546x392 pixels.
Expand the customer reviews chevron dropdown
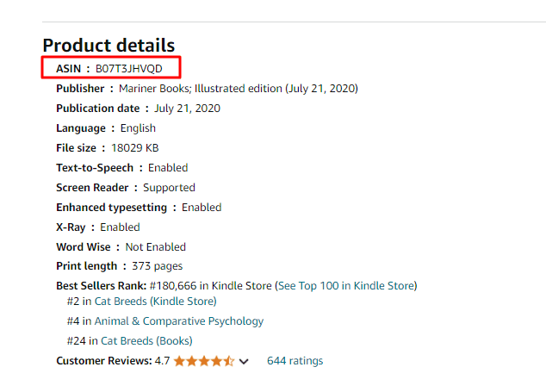(x=244, y=362)
